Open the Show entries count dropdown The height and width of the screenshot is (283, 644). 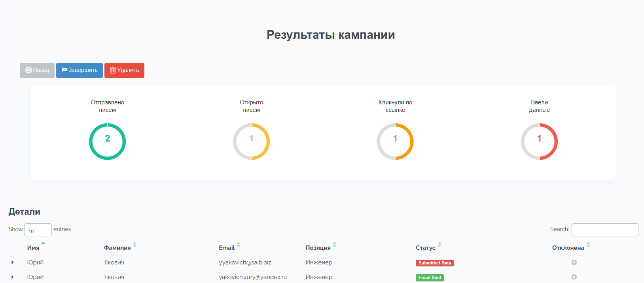click(38, 230)
